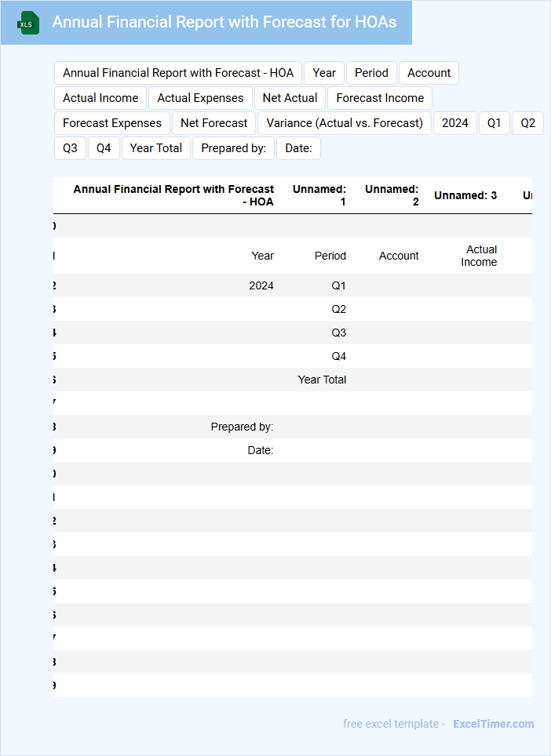Click the '2024' table cell
This screenshot has height=756, width=551.
pyautogui.click(x=261, y=286)
